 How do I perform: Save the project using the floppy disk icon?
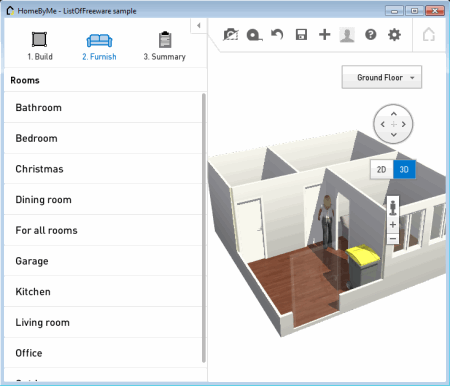pyautogui.click(x=301, y=35)
